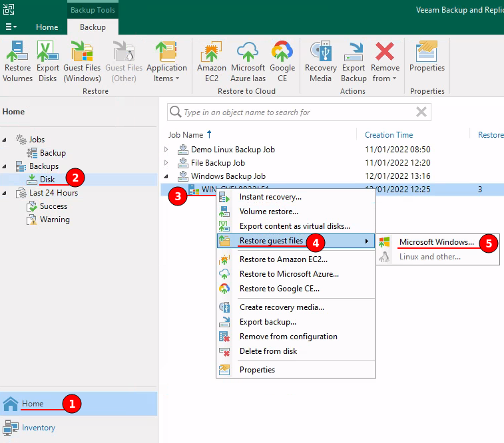The image size is (504, 443).
Task: Click Microsoft Azure IaaS restore icon
Action: [248, 61]
